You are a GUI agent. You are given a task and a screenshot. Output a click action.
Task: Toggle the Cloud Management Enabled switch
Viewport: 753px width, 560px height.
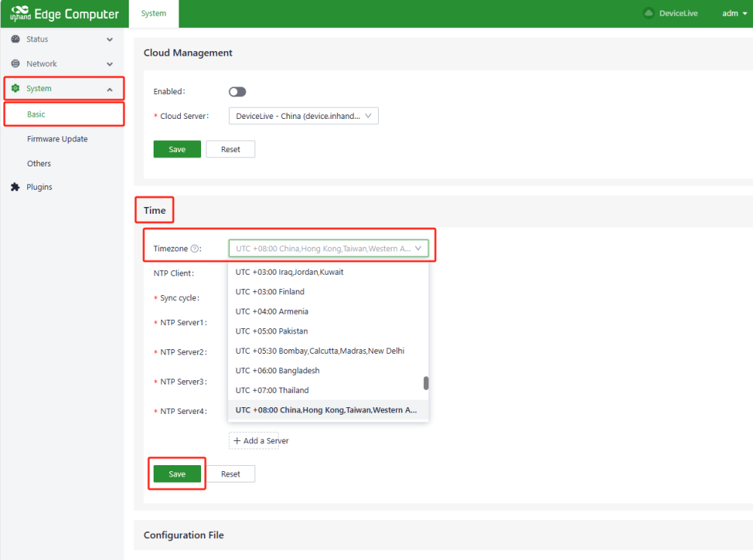(237, 92)
